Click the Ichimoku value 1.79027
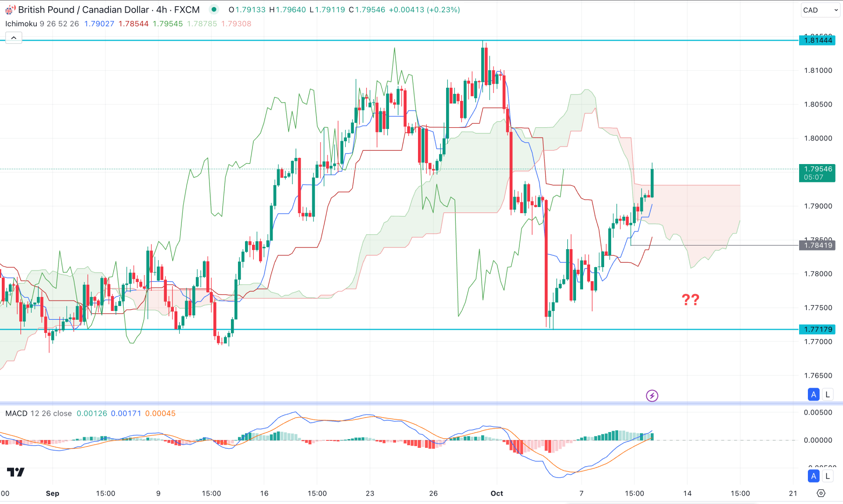Screen dimensions: 843x504 tap(99, 24)
